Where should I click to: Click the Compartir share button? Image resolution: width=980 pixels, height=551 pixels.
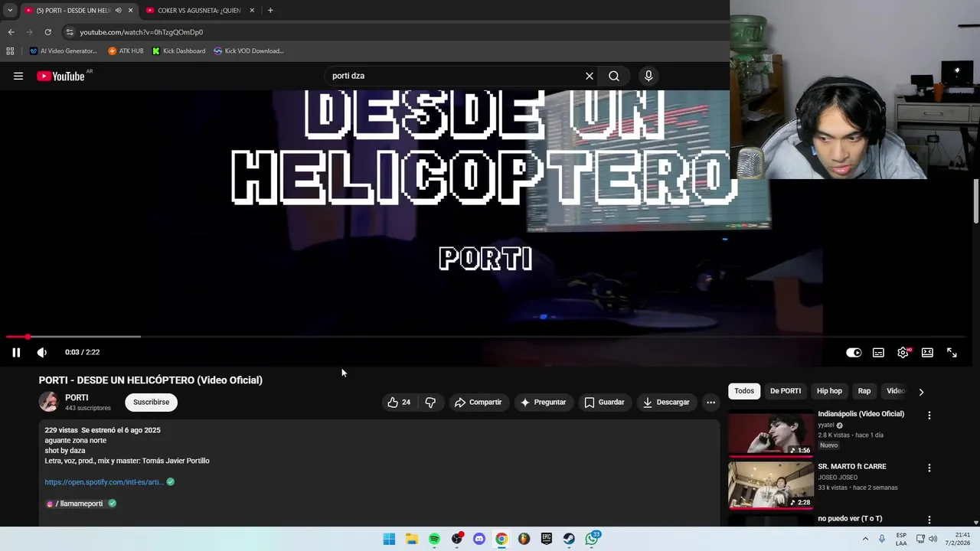(478, 402)
